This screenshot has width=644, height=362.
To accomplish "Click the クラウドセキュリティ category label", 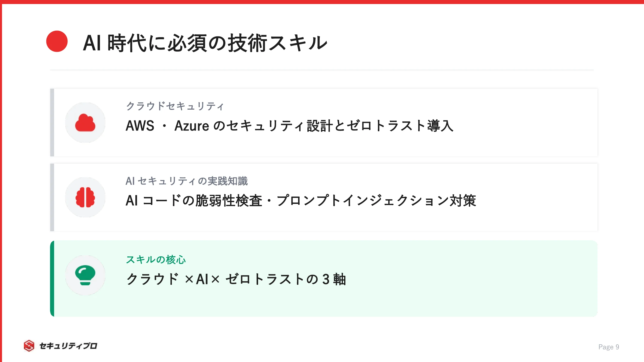I will tap(175, 106).
